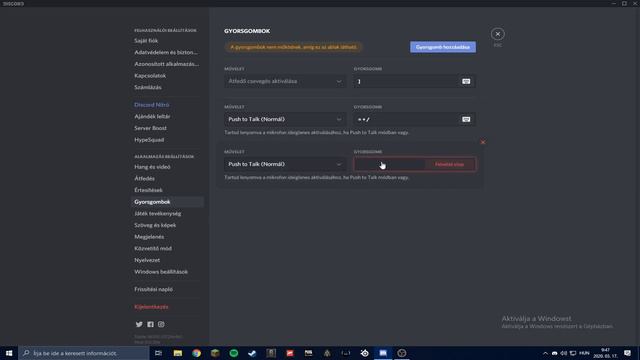Open the Instagram link icon in the sidebar
This screenshot has width=640, height=360.
[x=161, y=324]
